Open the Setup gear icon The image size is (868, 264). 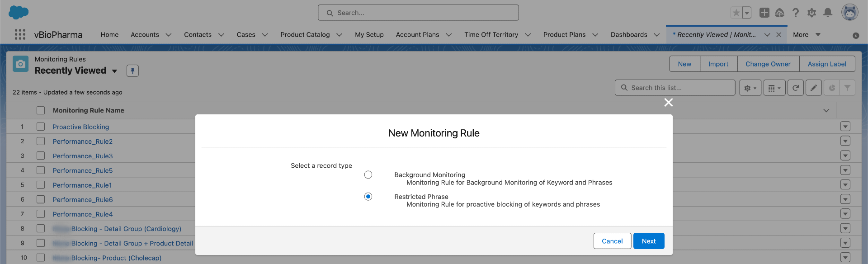click(811, 13)
